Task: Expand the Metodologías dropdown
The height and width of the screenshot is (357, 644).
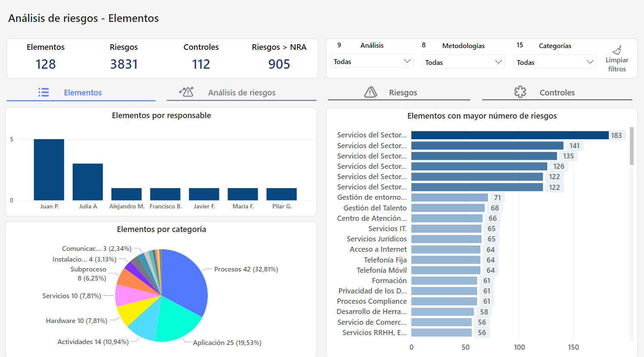Action: [463, 62]
